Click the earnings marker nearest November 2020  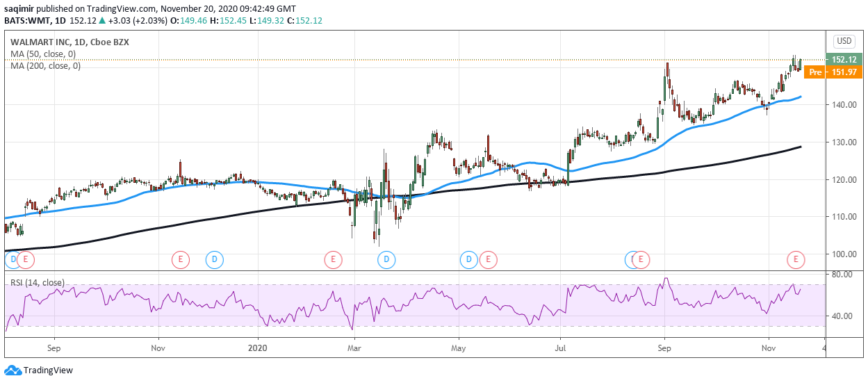click(795, 260)
